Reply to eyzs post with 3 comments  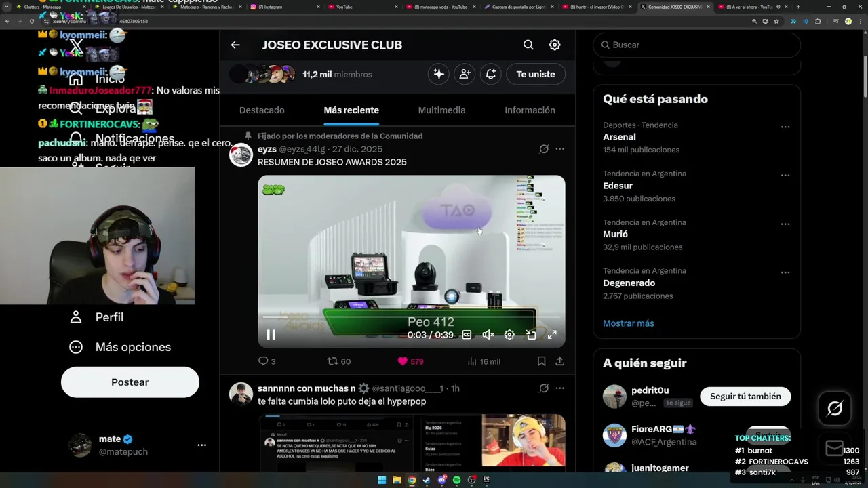[267, 361]
